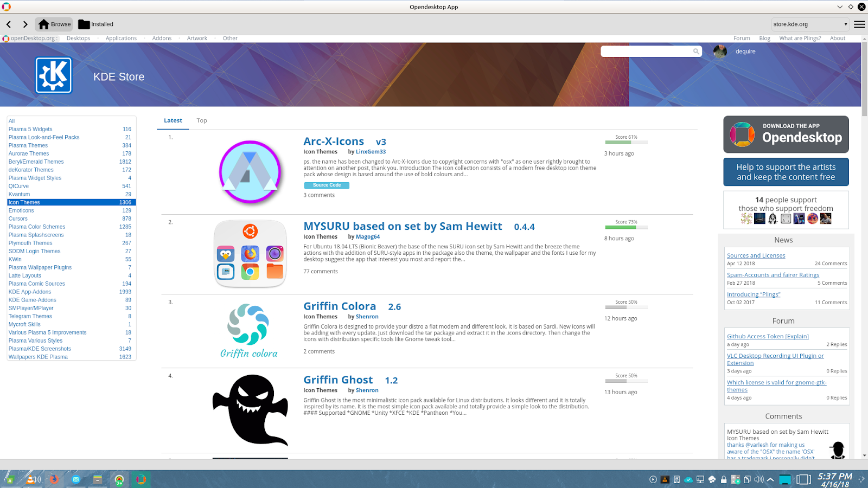Viewport: 868px width, 488px height.
Task: Open the Applications dropdown in top navigation
Action: [x=120, y=38]
